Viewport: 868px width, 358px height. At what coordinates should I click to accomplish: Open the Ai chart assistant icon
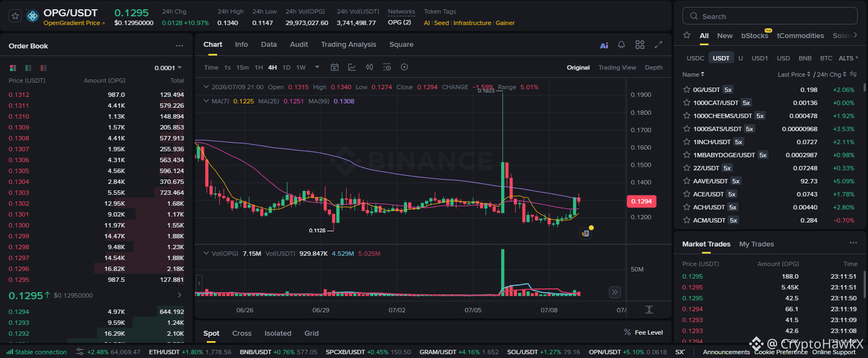[604, 45]
